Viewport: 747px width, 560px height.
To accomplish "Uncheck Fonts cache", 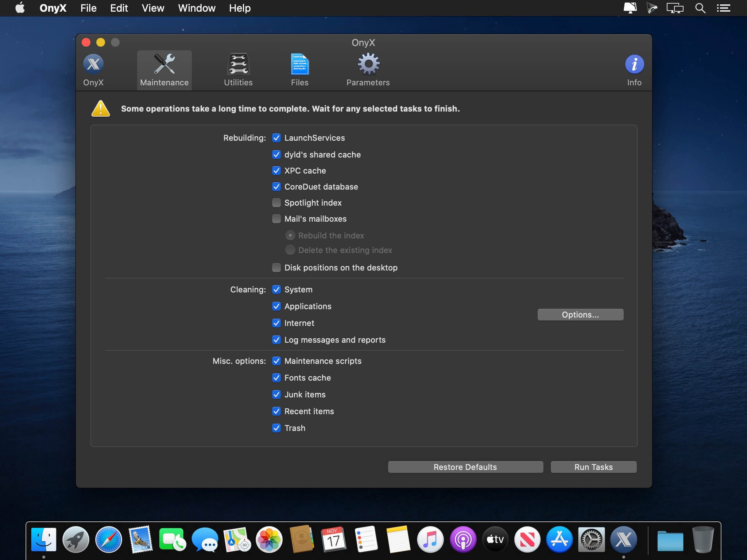I will 276,378.
